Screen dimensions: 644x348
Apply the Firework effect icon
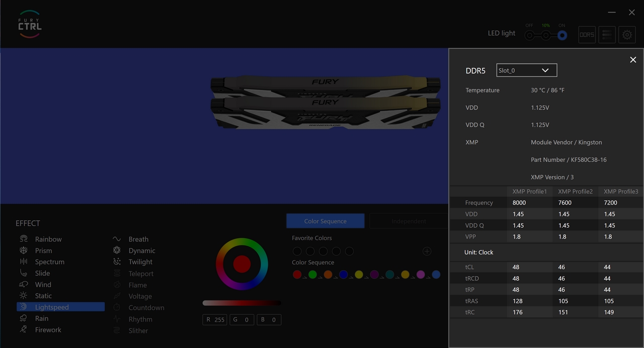(24, 329)
